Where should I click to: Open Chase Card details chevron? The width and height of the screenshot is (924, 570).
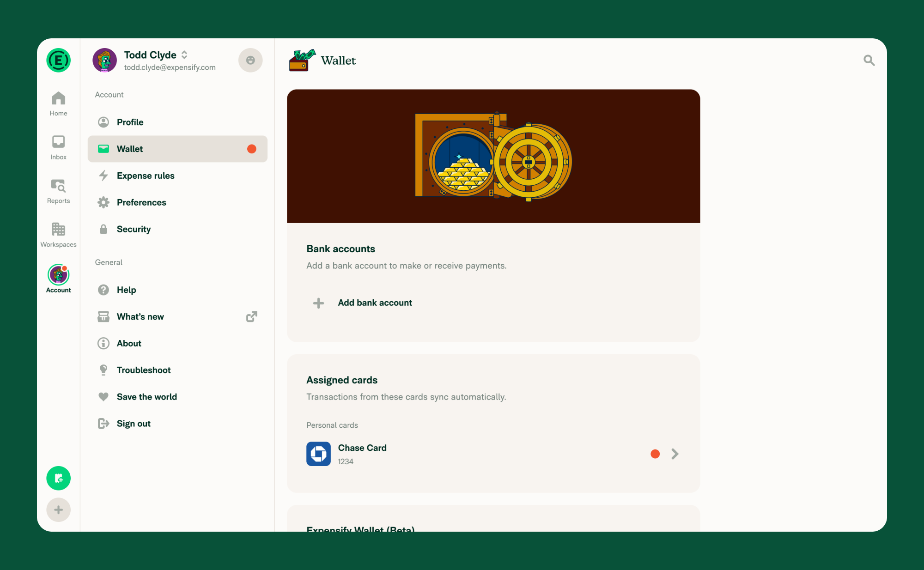[675, 454]
